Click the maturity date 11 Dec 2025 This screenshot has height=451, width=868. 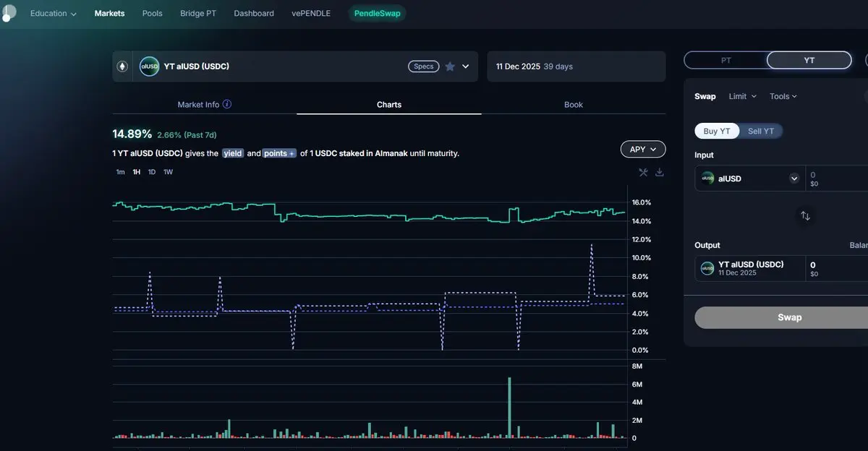pos(518,66)
